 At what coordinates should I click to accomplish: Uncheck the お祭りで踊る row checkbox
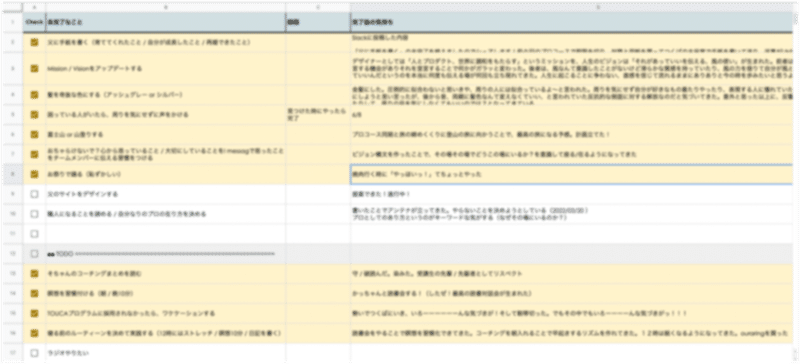pos(34,174)
